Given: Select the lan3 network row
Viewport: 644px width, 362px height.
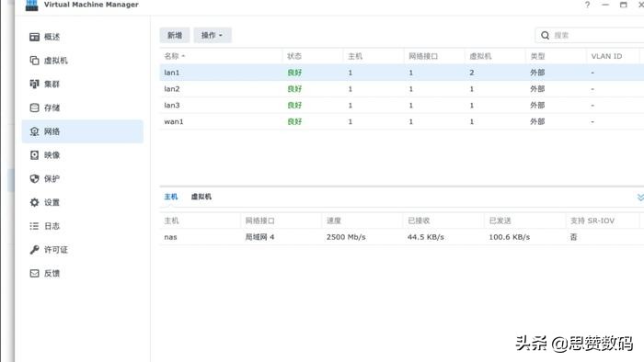Looking at the screenshot, I should pos(402,106).
